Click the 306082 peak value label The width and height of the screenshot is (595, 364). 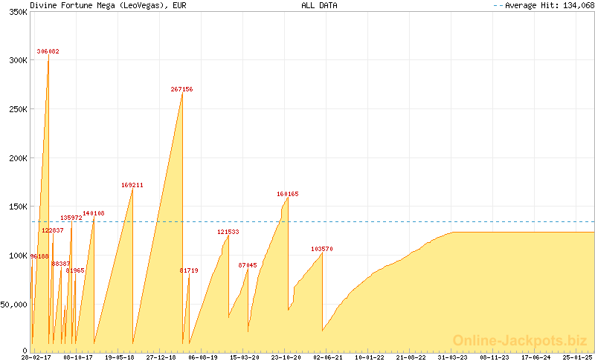coord(48,51)
